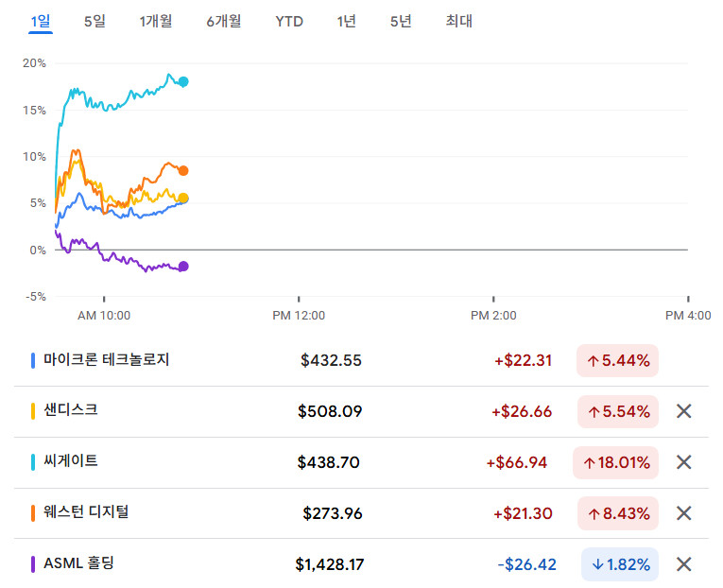View the 1년 chart range
723x588 pixels.
click(x=346, y=21)
